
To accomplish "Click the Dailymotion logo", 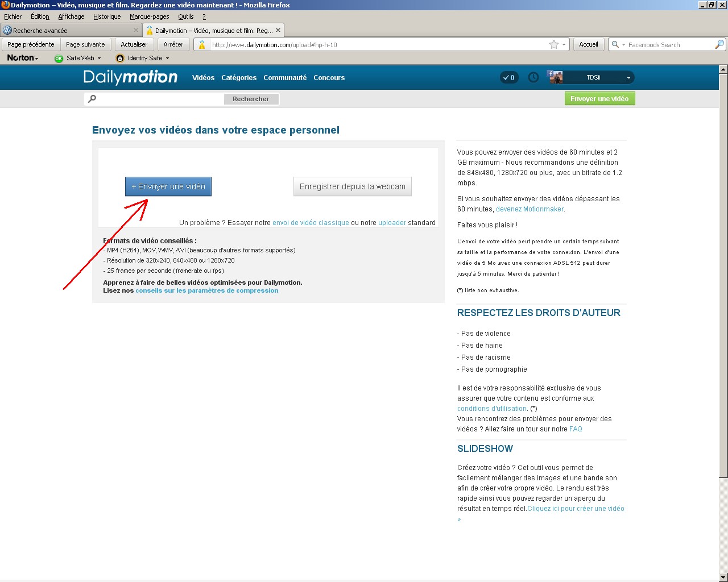I will click(x=130, y=77).
